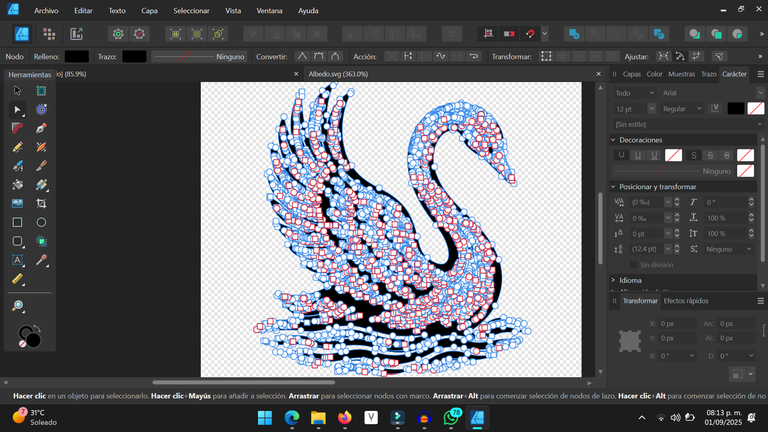
Task: Select the Pen tool
Action: click(x=41, y=128)
